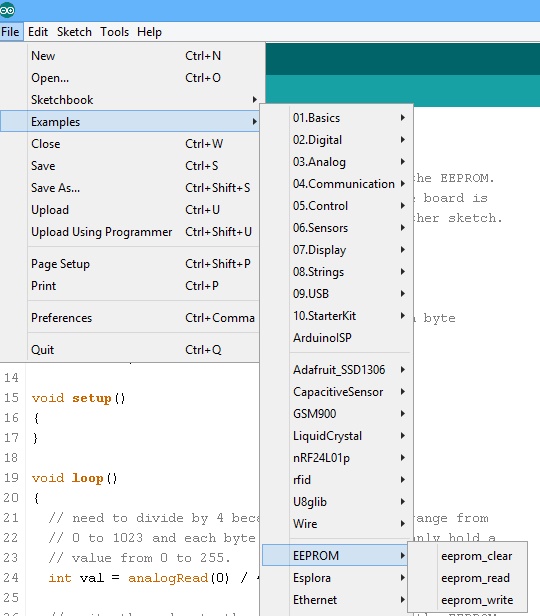This screenshot has width=540, height=616.
Task: Open the eeprom_write example
Action: (468, 600)
